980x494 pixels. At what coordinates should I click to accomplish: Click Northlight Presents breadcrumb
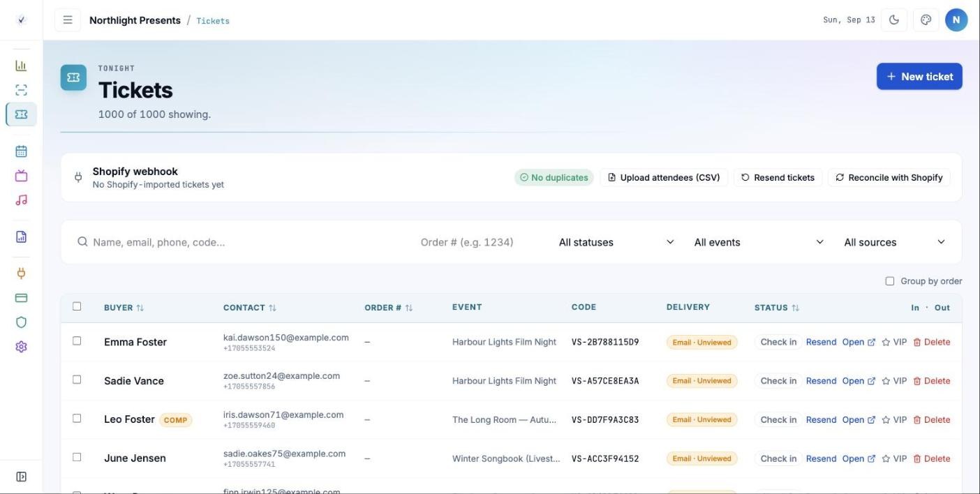135,20
